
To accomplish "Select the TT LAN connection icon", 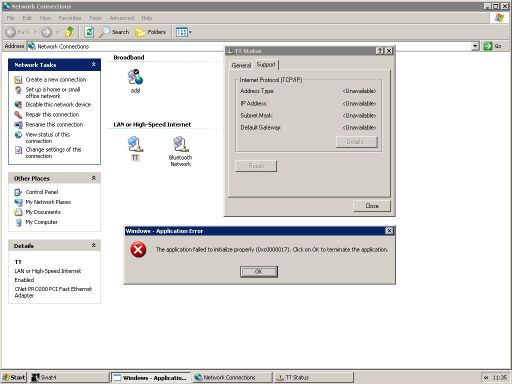I will pyautogui.click(x=135, y=144).
